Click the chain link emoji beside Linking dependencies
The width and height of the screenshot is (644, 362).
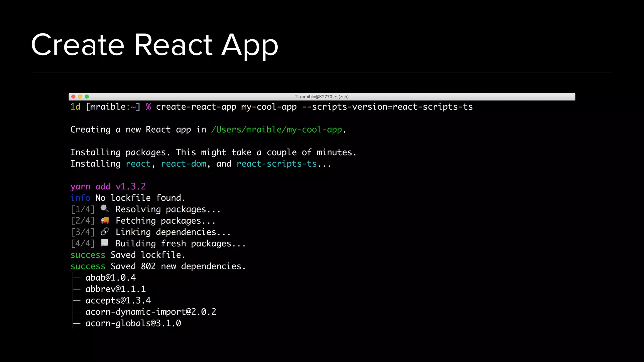click(x=104, y=232)
